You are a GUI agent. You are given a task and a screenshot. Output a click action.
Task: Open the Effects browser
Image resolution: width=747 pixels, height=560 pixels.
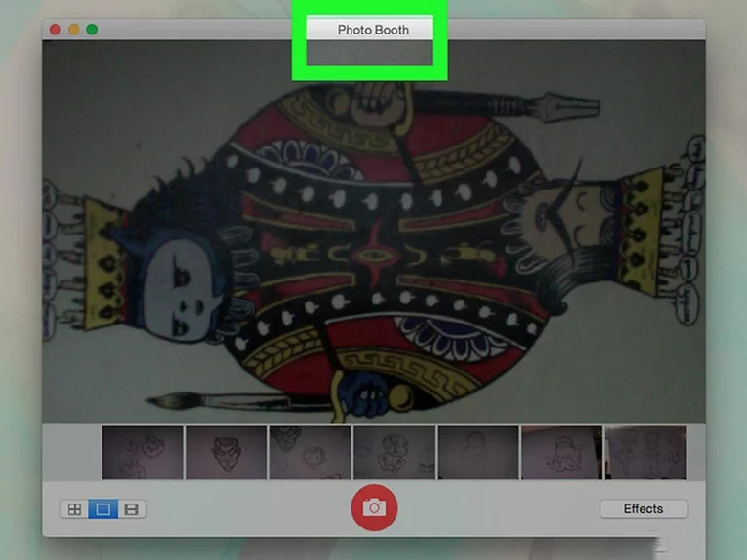click(x=643, y=508)
